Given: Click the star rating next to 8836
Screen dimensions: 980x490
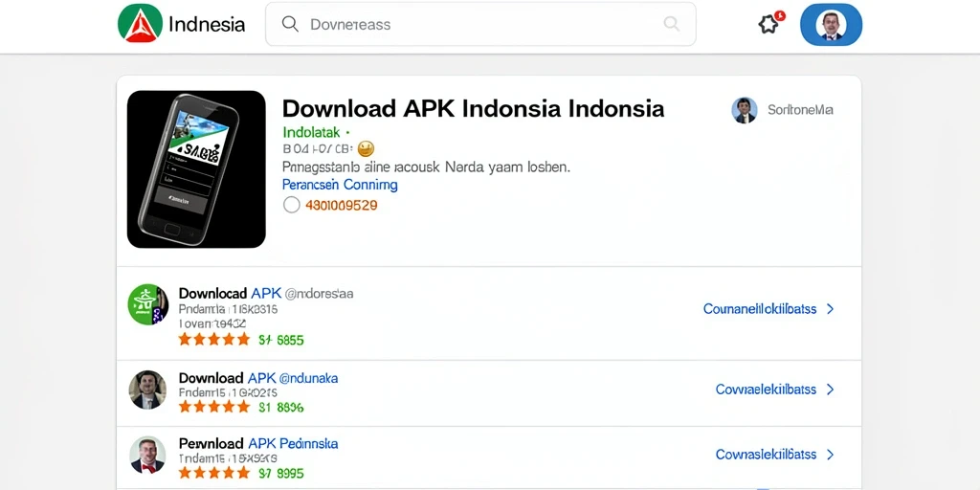Looking at the screenshot, I should [x=214, y=407].
